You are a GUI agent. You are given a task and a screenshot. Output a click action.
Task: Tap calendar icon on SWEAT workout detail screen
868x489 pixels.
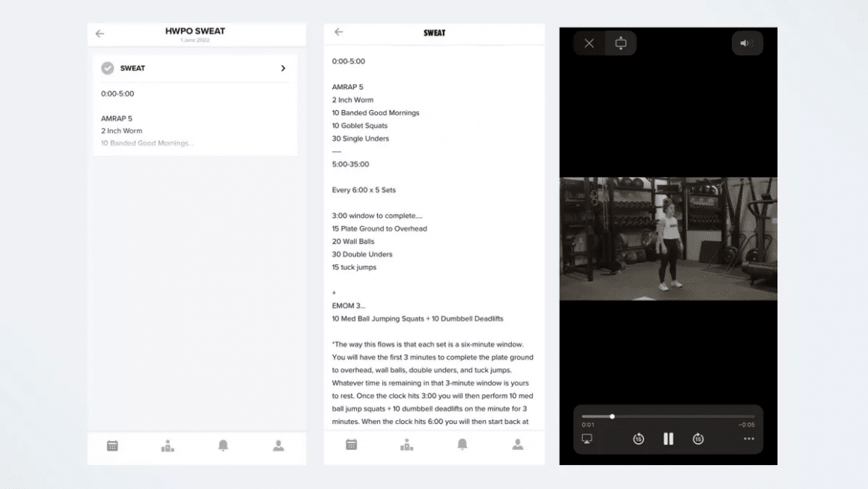pos(351,444)
